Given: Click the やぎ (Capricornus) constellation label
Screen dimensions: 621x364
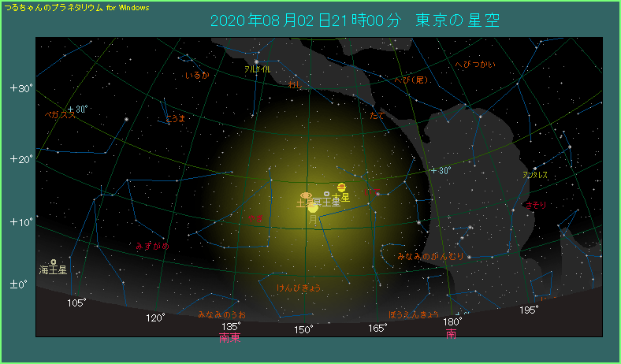Looking at the screenshot, I should click(254, 217).
